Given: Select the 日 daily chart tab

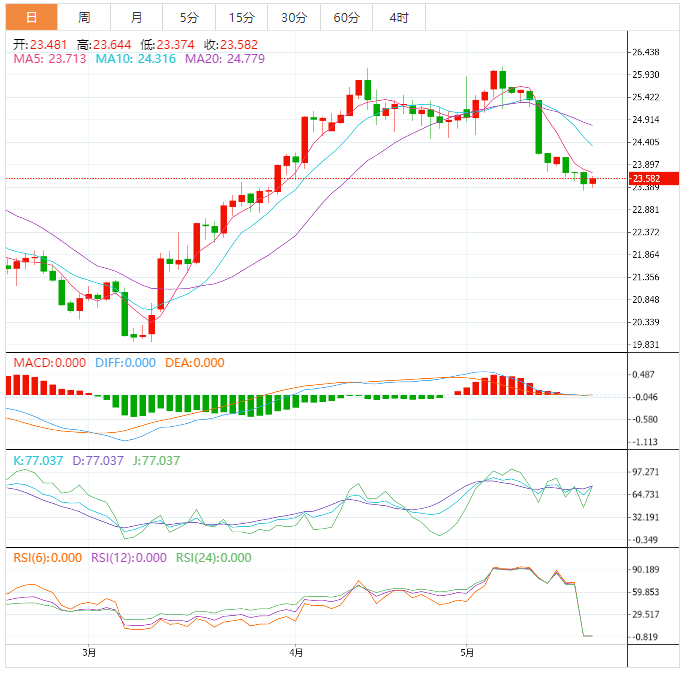Looking at the screenshot, I should pos(32,18).
